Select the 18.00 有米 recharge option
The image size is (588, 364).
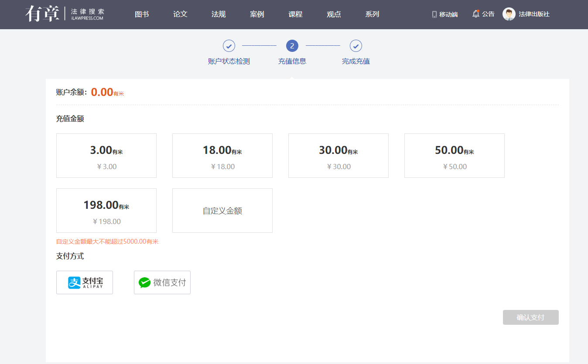tap(222, 156)
